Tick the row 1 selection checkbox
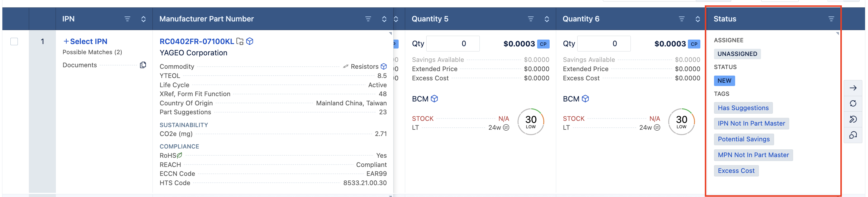868x197 pixels. [14, 41]
